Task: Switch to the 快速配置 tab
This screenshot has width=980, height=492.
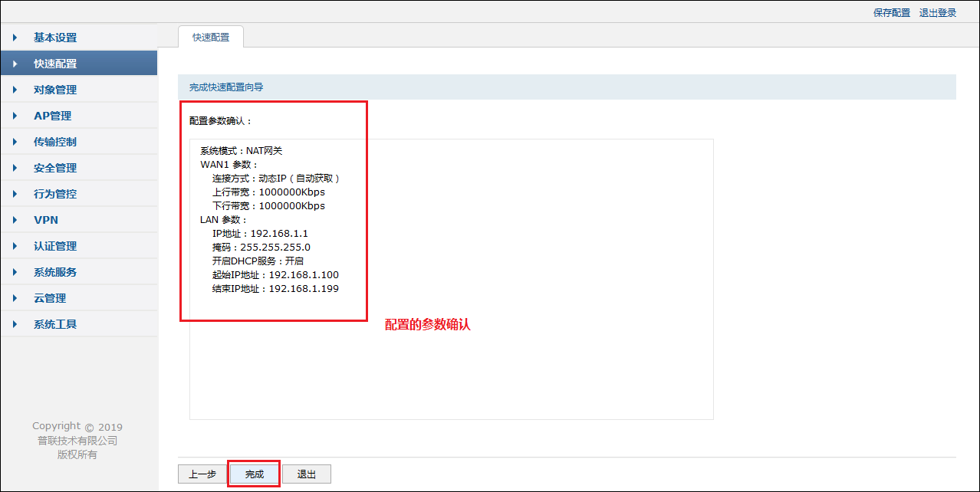Action: pos(210,35)
